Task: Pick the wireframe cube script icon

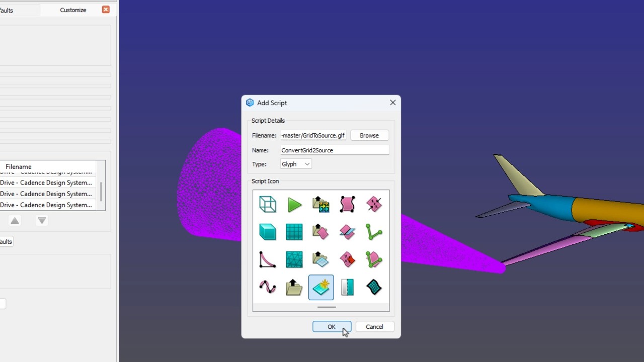Action: [268, 205]
